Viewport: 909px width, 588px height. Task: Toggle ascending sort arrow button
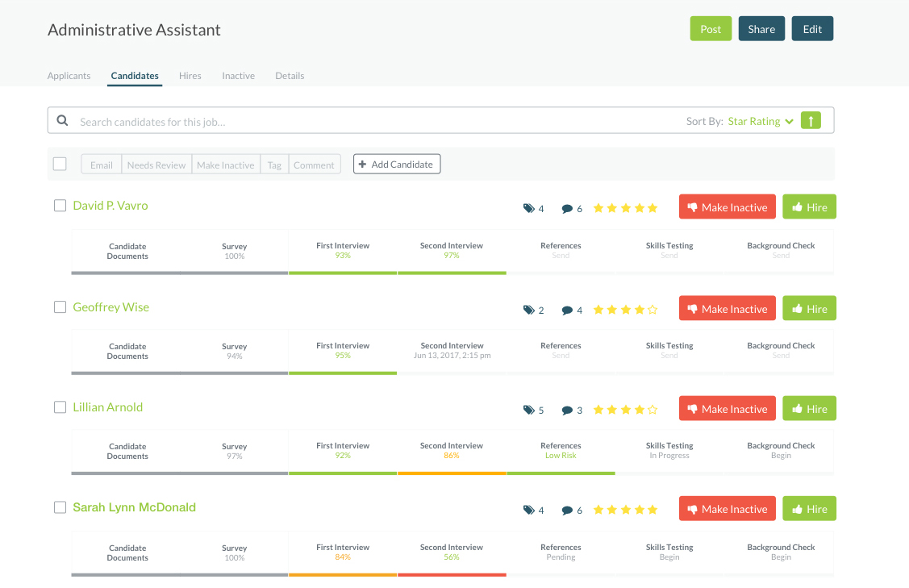tap(811, 121)
